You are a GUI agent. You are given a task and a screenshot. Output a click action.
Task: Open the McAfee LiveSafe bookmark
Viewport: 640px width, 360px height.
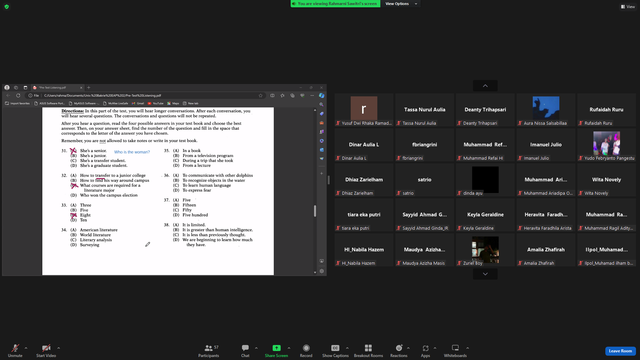(116, 103)
